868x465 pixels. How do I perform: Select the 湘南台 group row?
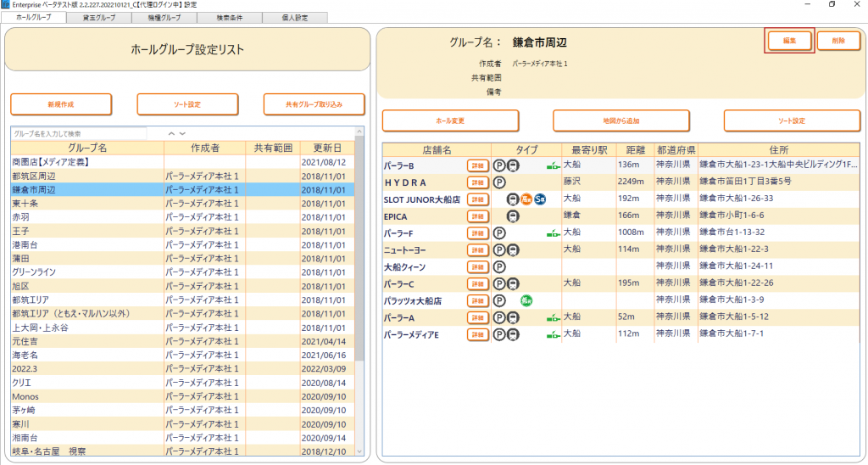click(183, 438)
